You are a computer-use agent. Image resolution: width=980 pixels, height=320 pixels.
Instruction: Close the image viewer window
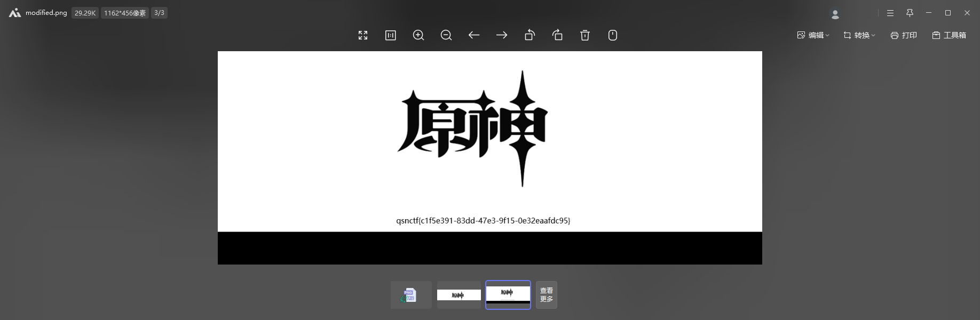(967, 13)
